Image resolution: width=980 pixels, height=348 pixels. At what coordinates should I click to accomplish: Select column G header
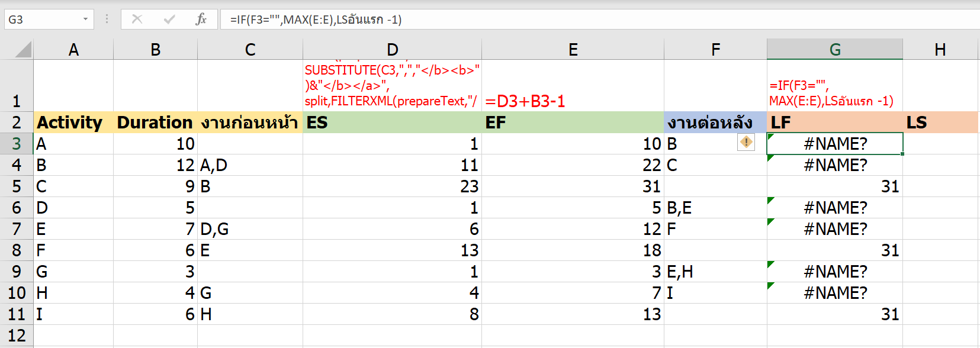835,50
